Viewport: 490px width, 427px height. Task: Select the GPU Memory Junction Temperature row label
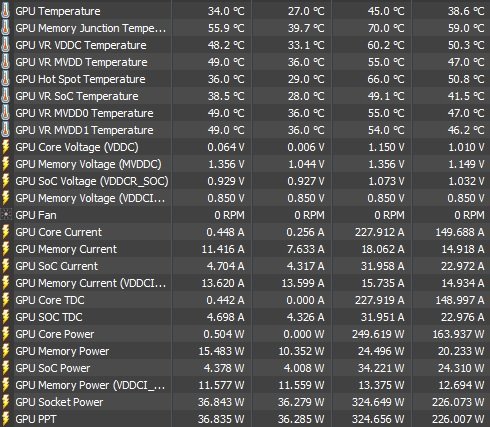(x=91, y=28)
